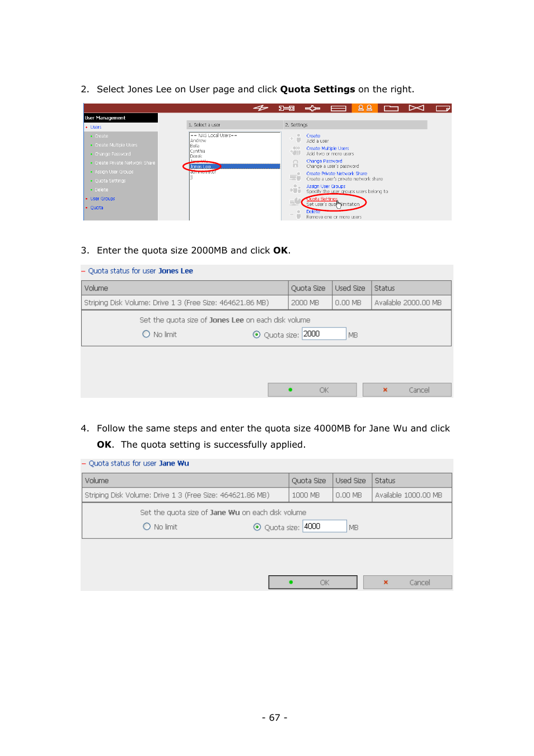Open Quota in sidebar
The image size is (534, 756).
click(97, 208)
